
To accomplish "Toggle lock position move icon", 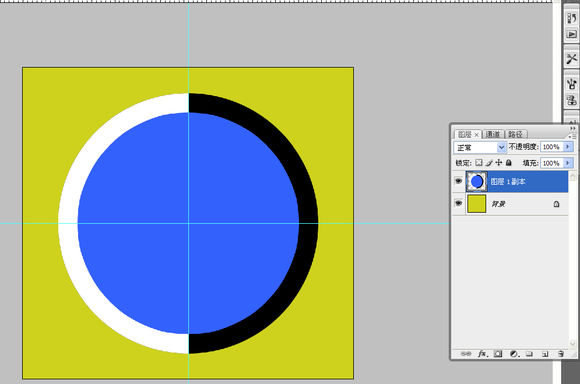I will (499, 162).
